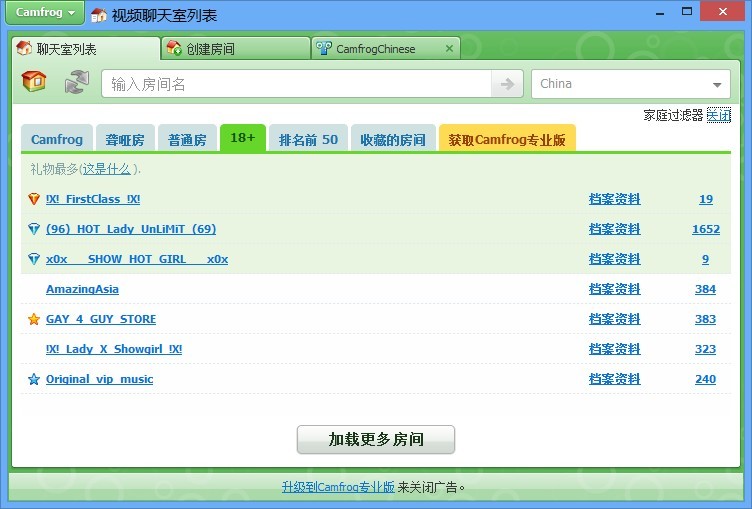
Task: Open the x0x SHOW_HOT_GIRL x0x room
Action: pyautogui.click(x=137, y=259)
